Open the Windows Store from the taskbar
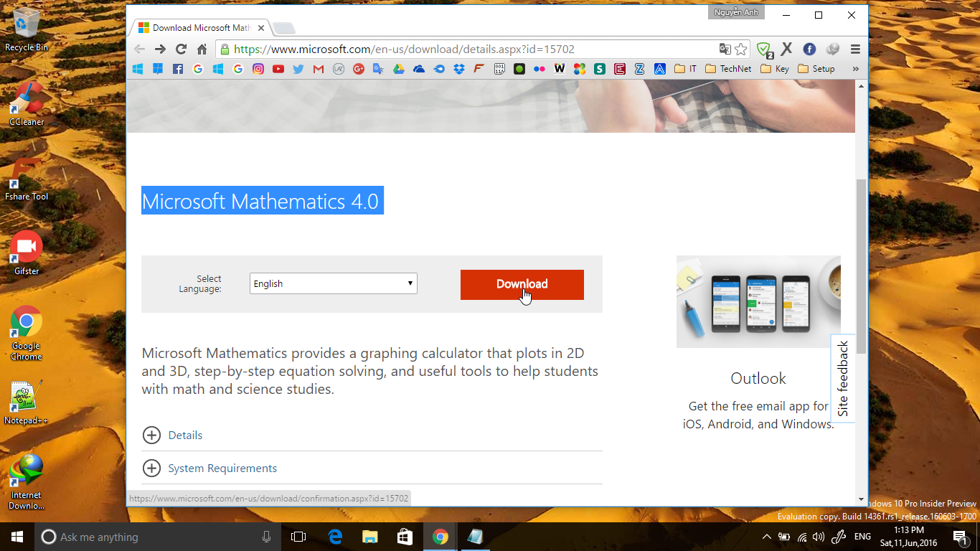Screen dimensions: 980x551 tap(405, 537)
